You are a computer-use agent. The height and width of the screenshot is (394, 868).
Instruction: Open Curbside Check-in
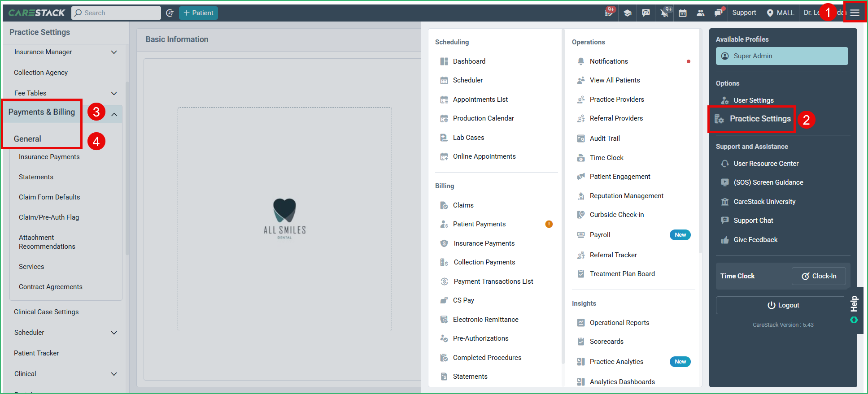tap(617, 215)
